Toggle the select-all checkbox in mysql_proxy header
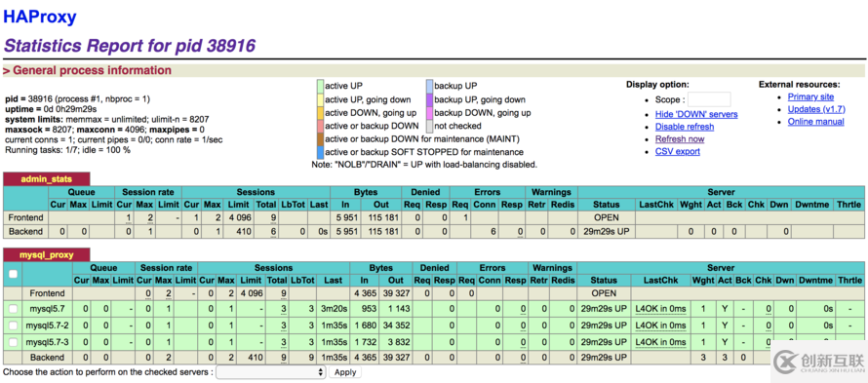 click(x=13, y=274)
